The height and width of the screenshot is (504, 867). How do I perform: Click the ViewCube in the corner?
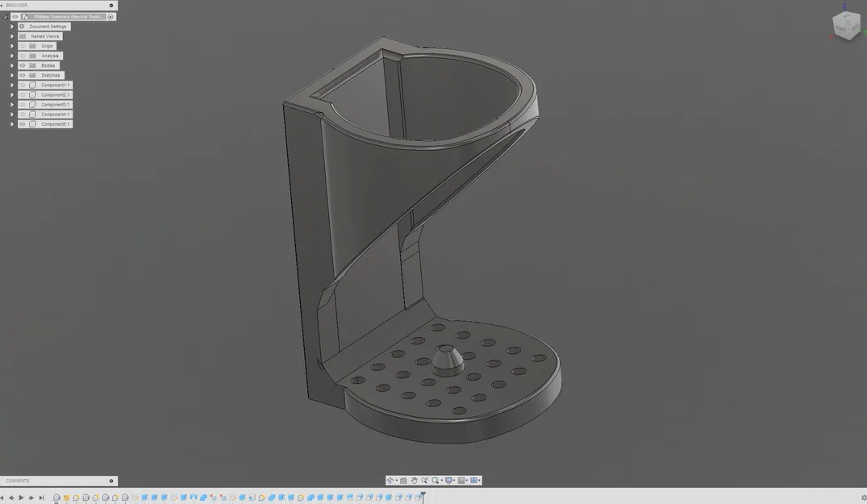(x=846, y=25)
